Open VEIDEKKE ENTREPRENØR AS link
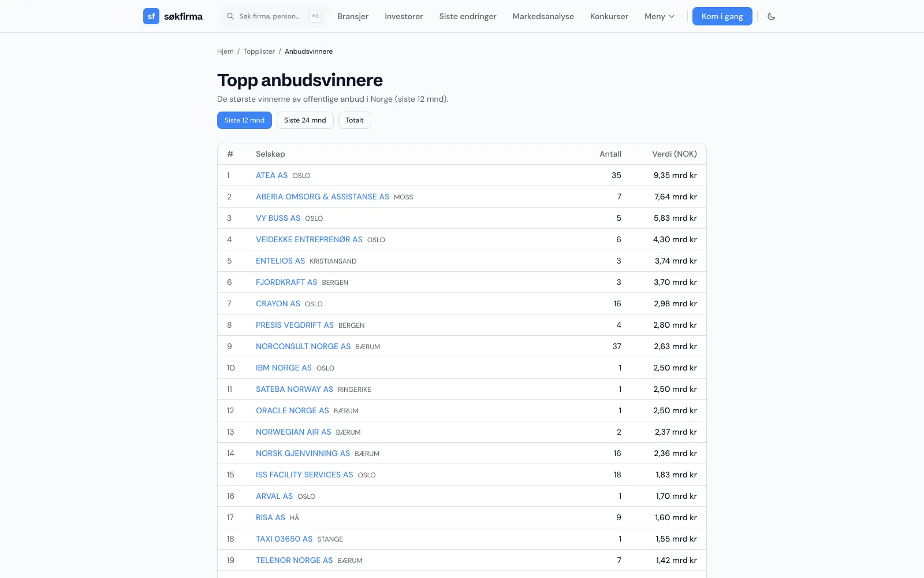Viewport: 924px width, 578px height. 309,239
